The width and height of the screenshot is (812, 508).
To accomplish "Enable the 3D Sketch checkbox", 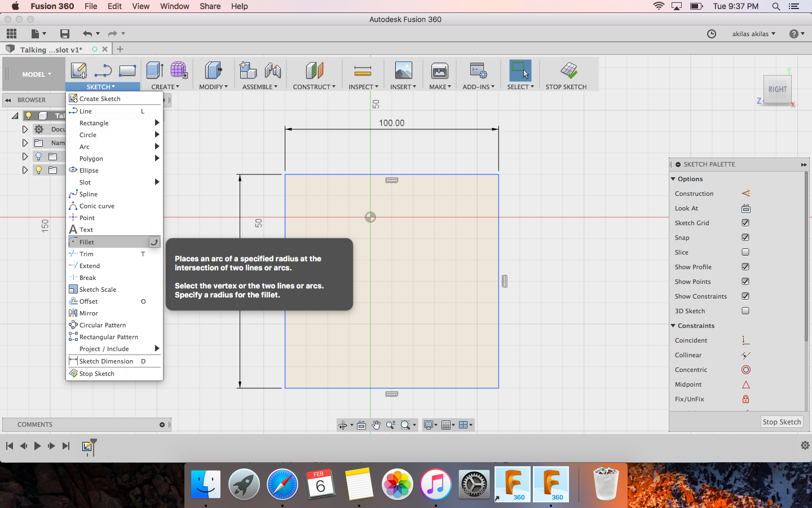I will pos(745,311).
